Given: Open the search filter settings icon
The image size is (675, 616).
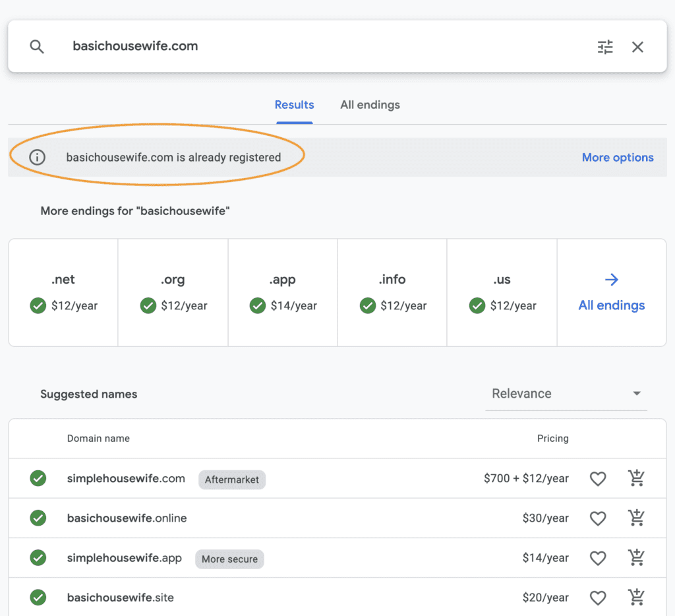Looking at the screenshot, I should [605, 47].
